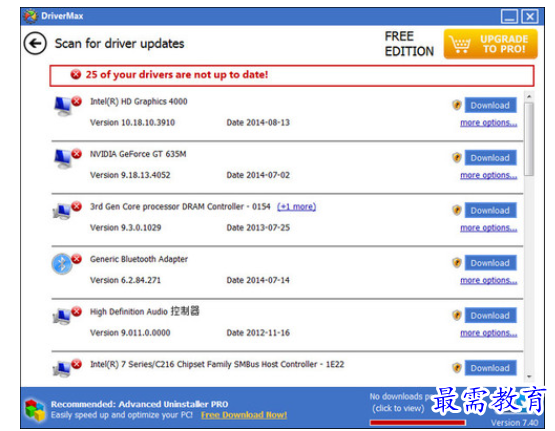555x431 pixels.
Task: Click the "Version 10.18.10.3910" text
Action: pos(132,122)
